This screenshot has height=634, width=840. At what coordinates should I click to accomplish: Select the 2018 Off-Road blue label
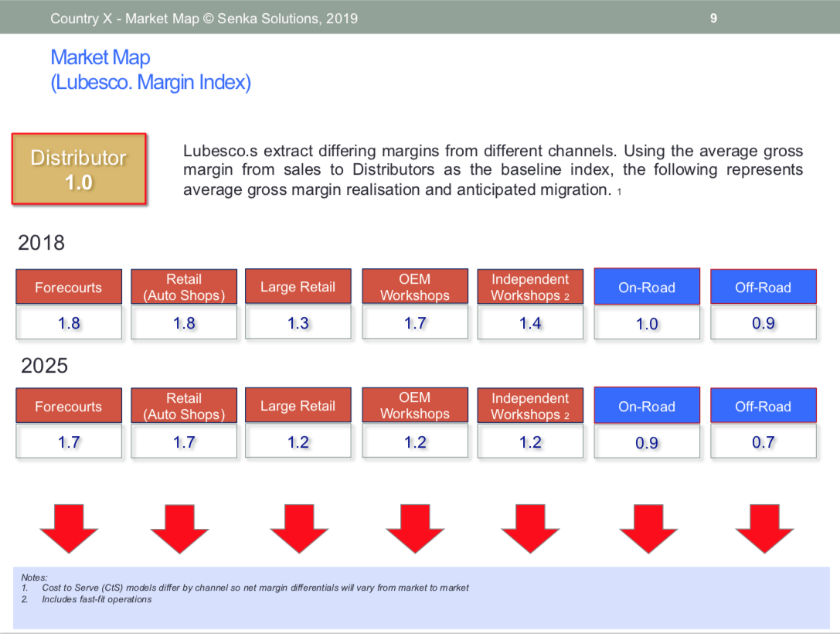(763, 287)
